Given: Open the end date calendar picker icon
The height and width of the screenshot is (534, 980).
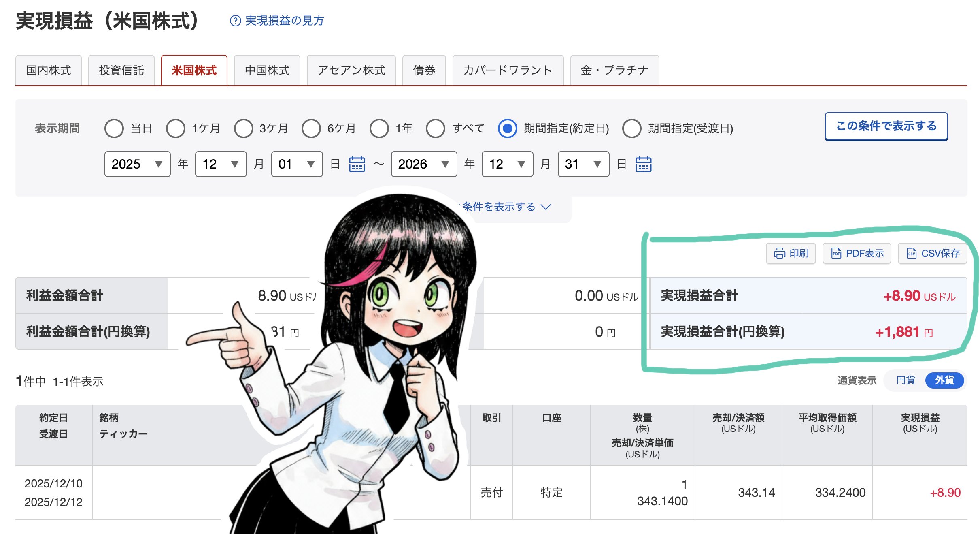Looking at the screenshot, I should pyautogui.click(x=643, y=164).
